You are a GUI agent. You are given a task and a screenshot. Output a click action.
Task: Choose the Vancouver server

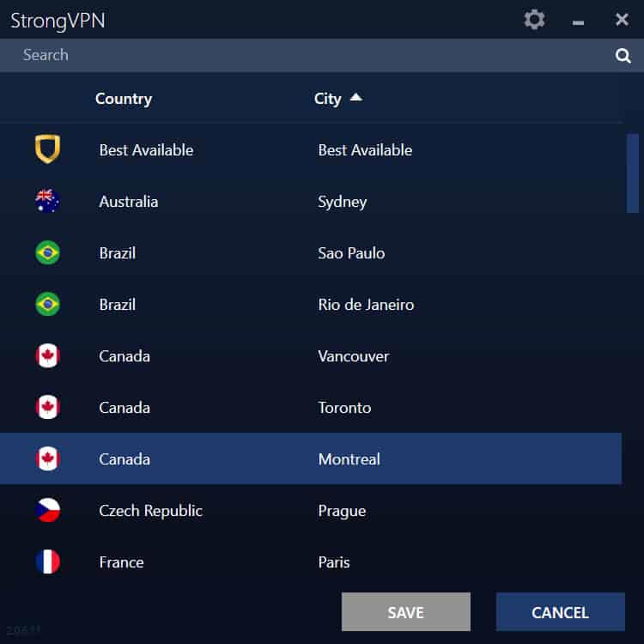[x=353, y=356]
